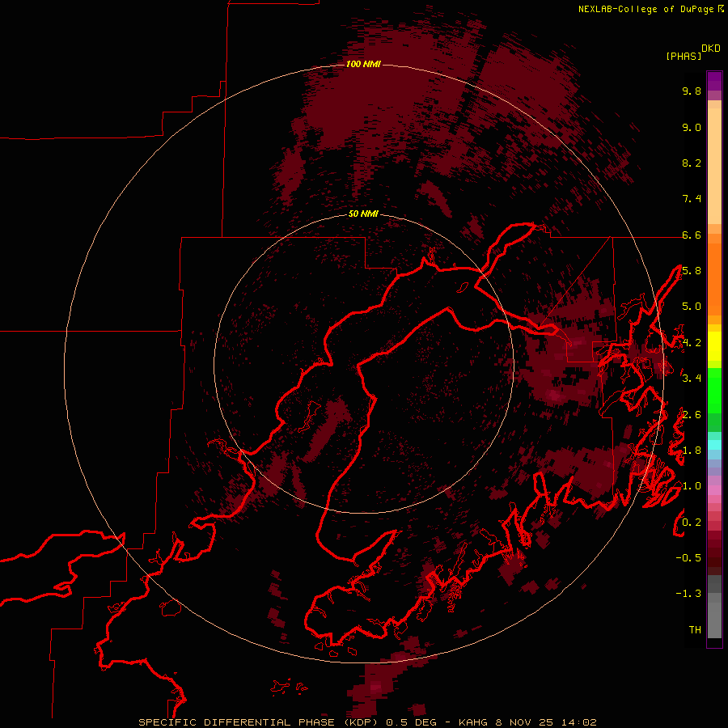The width and height of the screenshot is (728, 728).
Task: Click the 6.6 scale value
Action: [x=692, y=235]
